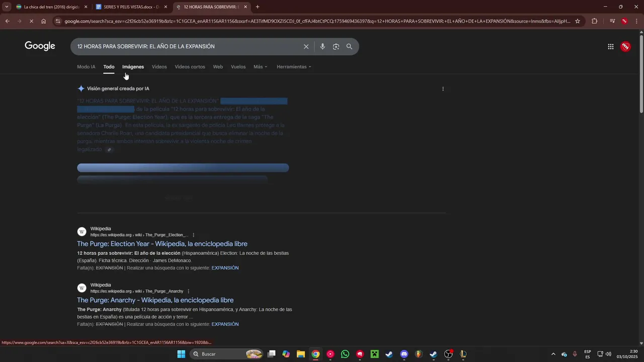The image size is (644, 362).
Task: Open Copilot from the taskbar
Action: tap(286, 354)
